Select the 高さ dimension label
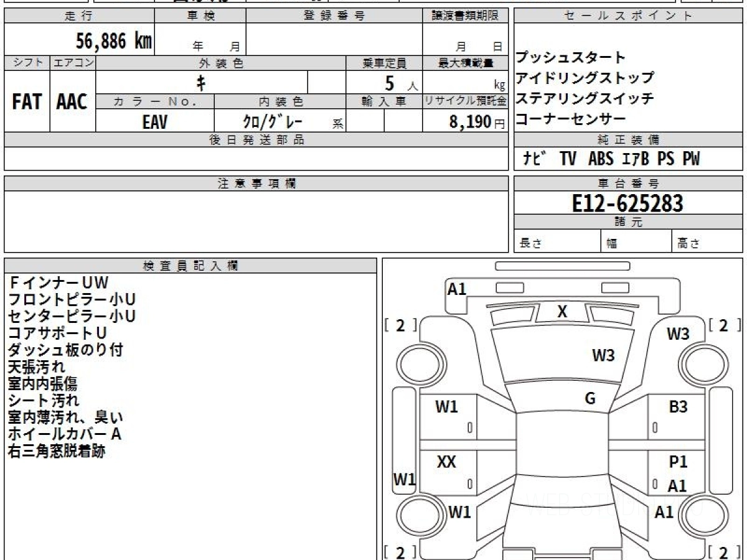747x560 pixels. click(689, 244)
